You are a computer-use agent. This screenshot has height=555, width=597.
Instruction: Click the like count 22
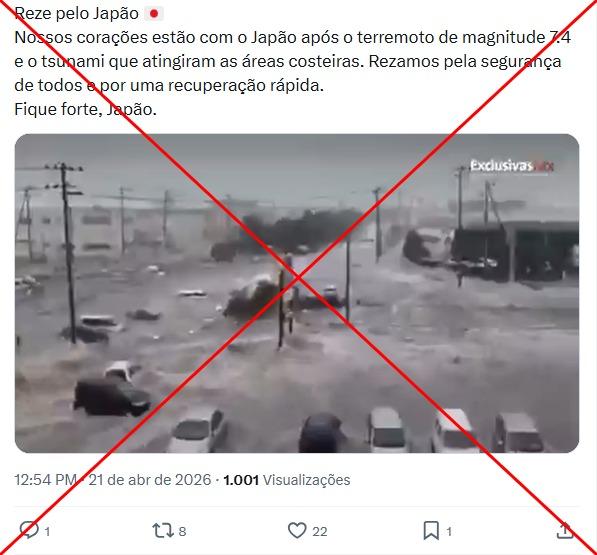pyautogui.click(x=320, y=531)
